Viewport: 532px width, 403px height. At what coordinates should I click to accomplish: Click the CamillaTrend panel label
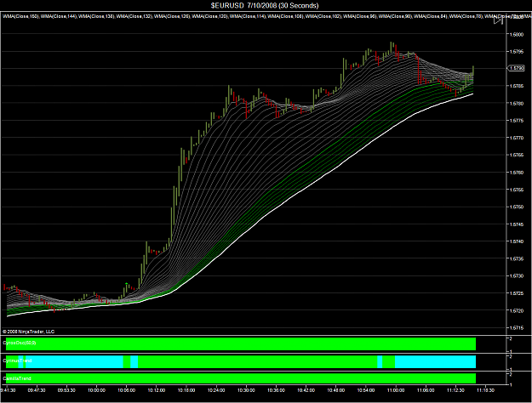point(17,378)
